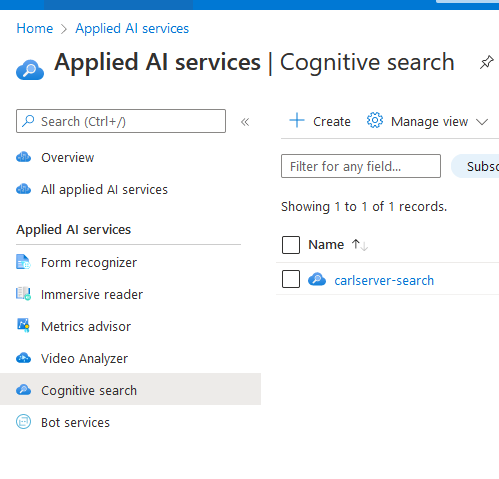Click the cloud icon beside carlserver-search
Screen dimensions: 499x479
tap(317, 279)
